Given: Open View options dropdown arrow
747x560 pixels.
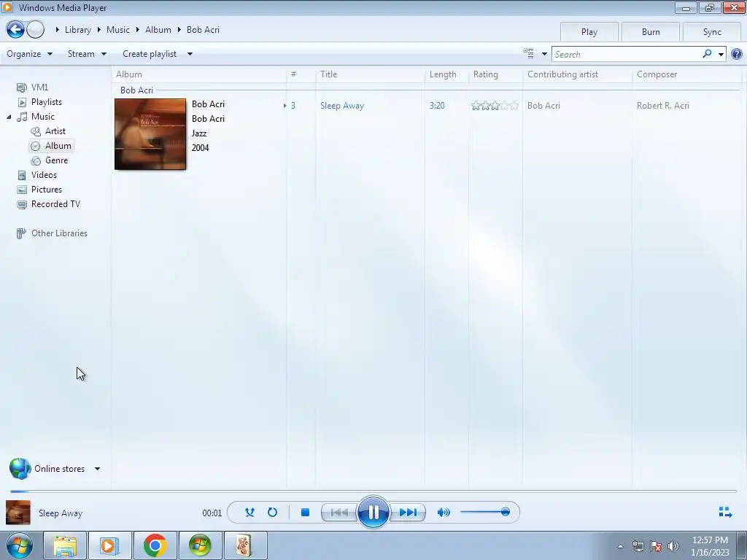Looking at the screenshot, I should tap(544, 54).
